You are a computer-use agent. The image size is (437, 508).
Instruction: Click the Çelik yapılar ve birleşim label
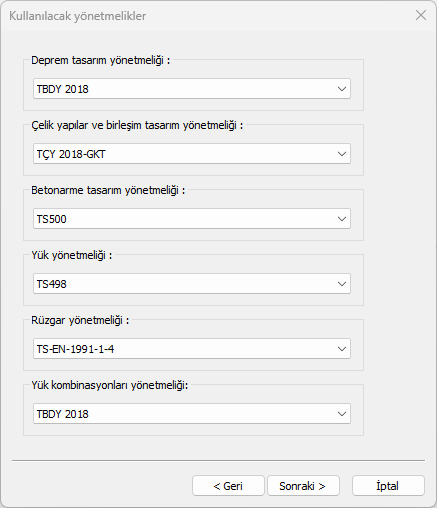(x=137, y=125)
